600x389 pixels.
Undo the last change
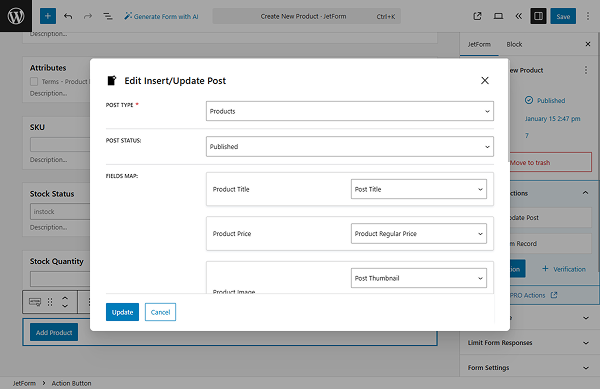(68, 16)
